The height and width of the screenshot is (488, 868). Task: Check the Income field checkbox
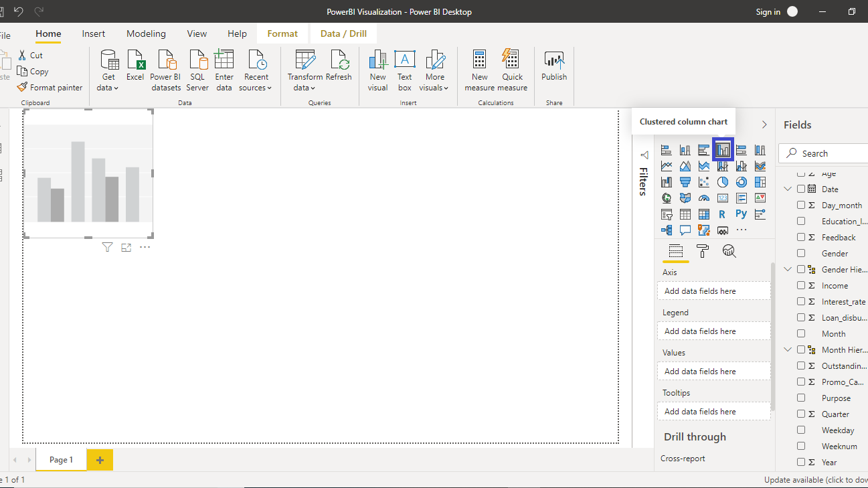point(801,285)
